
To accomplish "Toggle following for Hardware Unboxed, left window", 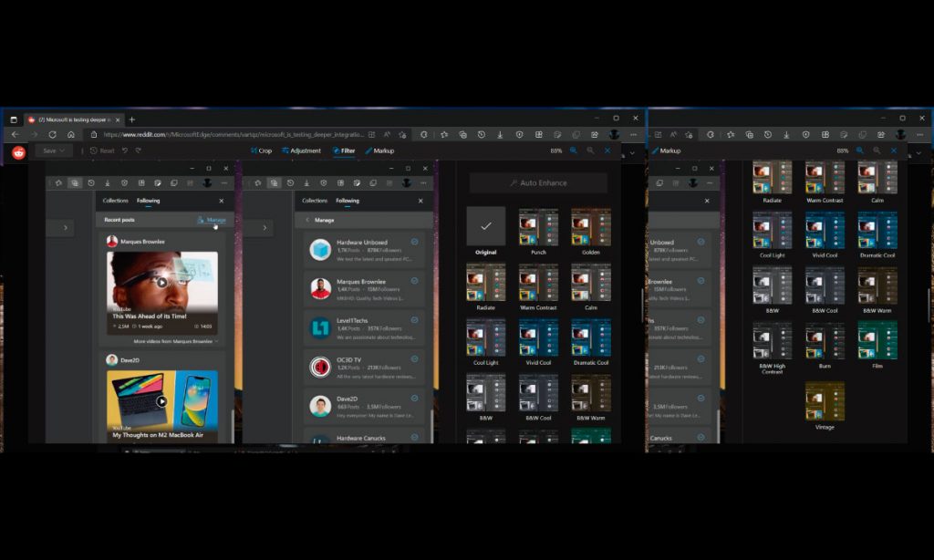I will tap(415, 242).
